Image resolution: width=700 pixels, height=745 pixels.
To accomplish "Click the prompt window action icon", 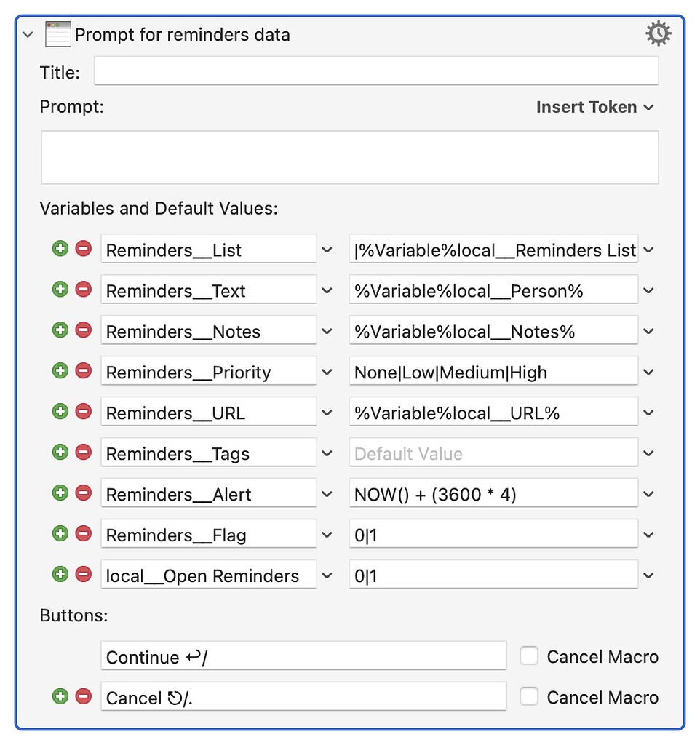I will [58, 34].
